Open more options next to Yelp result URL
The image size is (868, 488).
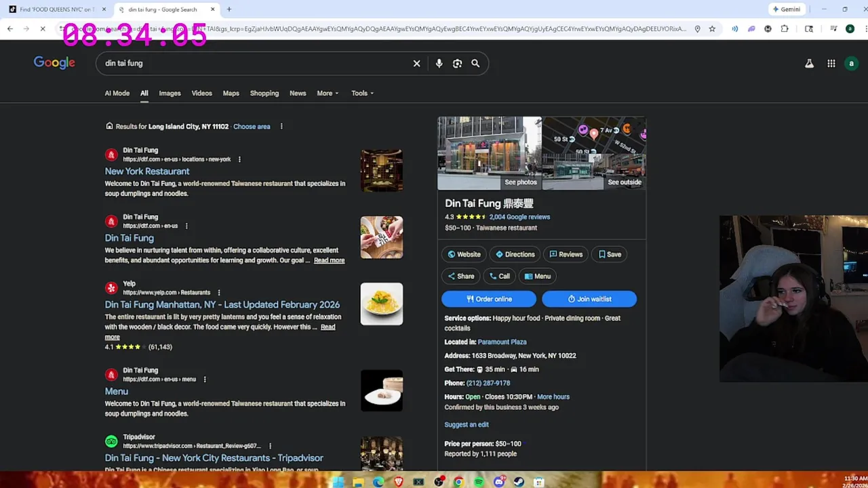pyautogui.click(x=218, y=292)
